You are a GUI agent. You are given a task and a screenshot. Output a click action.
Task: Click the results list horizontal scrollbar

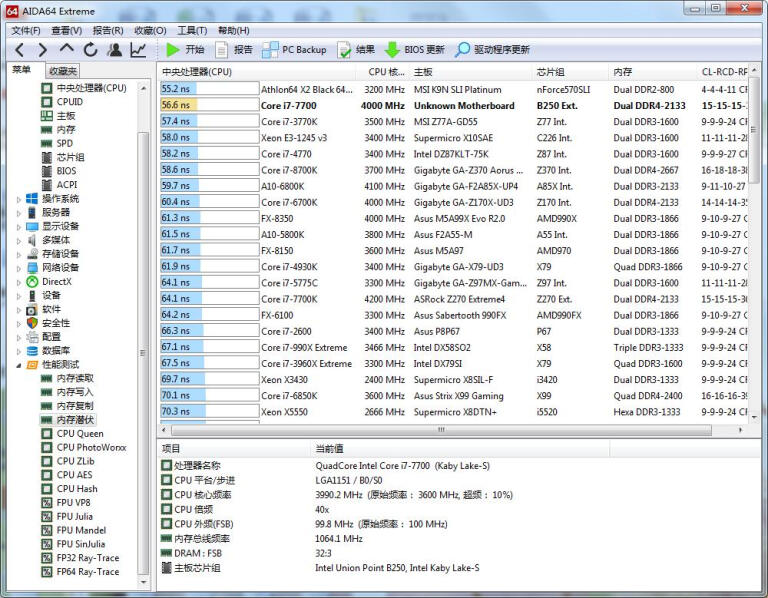pos(441,430)
